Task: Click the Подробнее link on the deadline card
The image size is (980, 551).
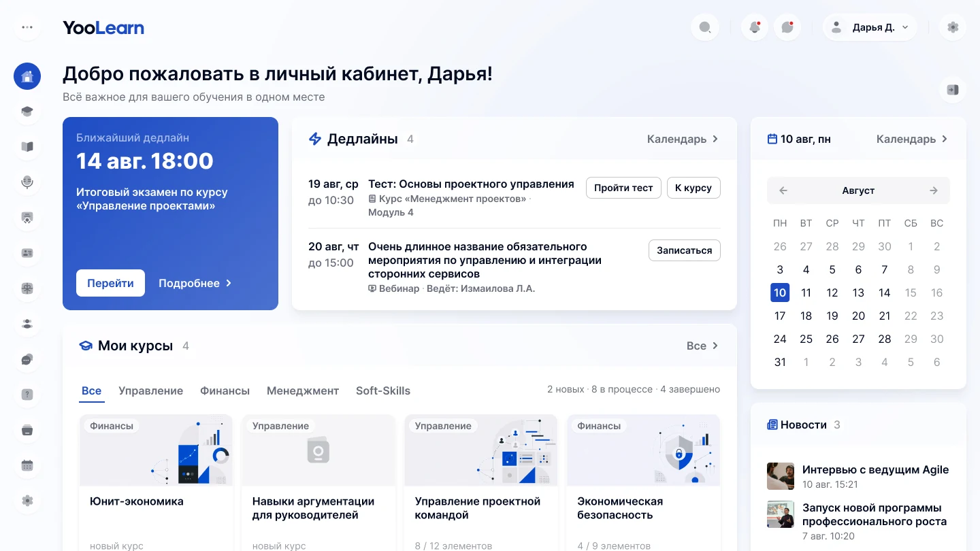Action: 195,283
